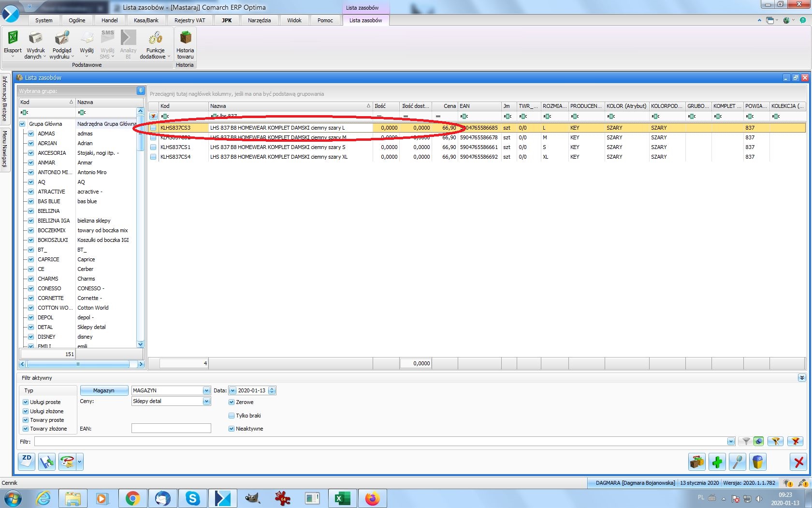Uncheck the Zerowe checkbox

[x=232, y=402]
